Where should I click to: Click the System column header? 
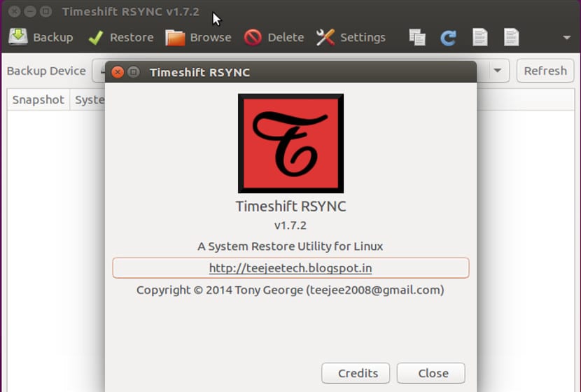(89, 99)
